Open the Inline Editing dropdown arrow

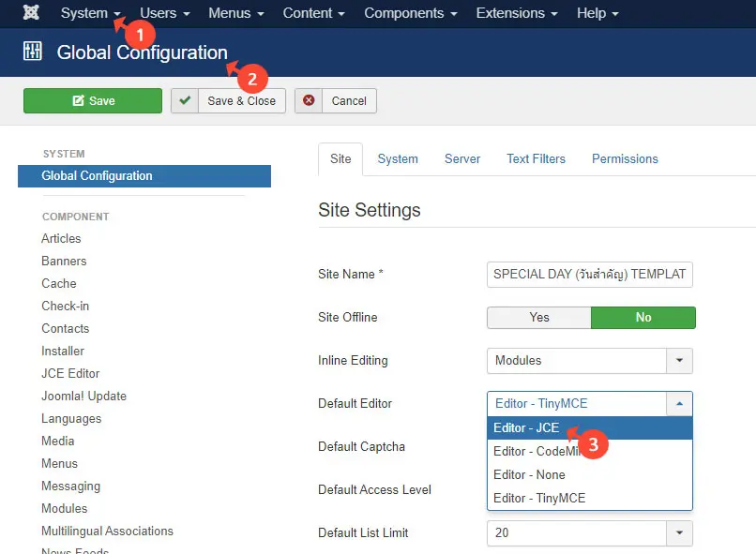click(x=679, y=361)
